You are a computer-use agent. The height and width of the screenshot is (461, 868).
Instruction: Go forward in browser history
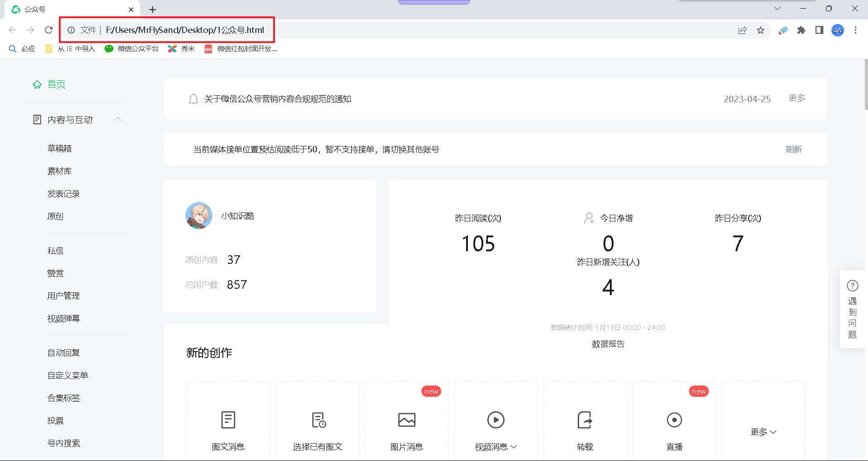click(31, 30)
